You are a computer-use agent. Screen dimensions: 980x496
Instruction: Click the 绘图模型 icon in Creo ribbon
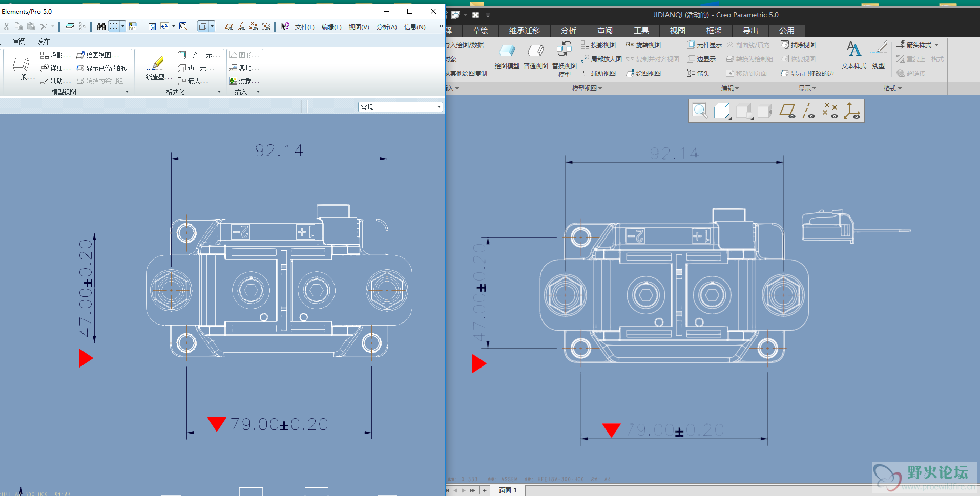click(507, 50)
